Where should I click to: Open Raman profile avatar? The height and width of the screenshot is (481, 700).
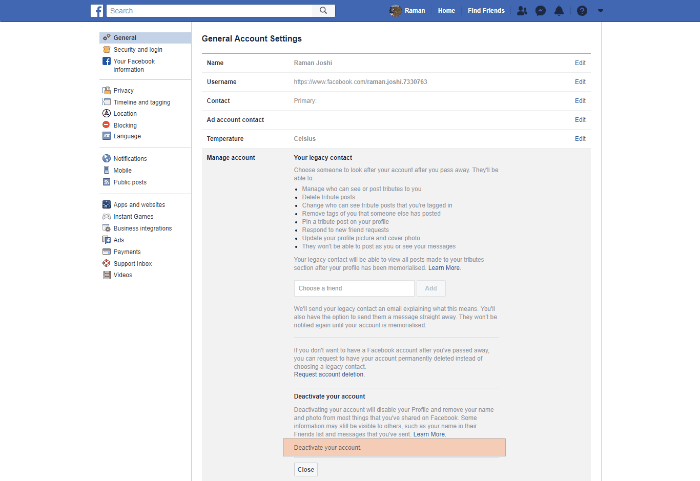point(395,11)
